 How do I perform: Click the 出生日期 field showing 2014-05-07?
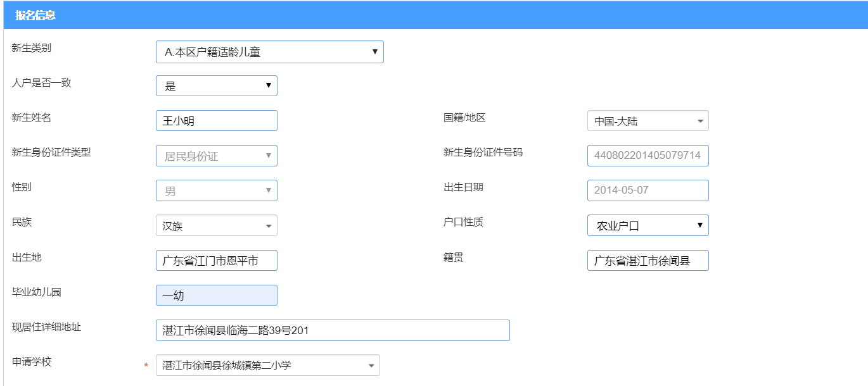pos(648,190)
